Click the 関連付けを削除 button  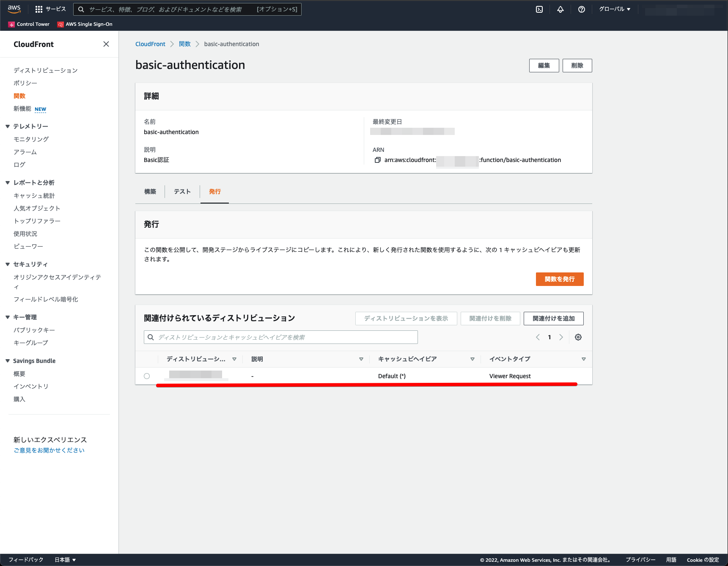tap(490, 319)
